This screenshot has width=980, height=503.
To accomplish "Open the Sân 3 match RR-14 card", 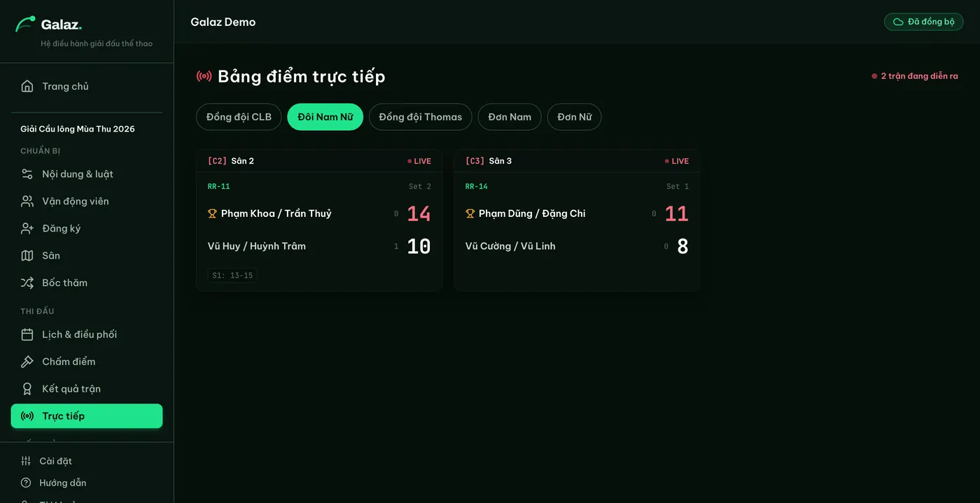I will tap(577, 220).
